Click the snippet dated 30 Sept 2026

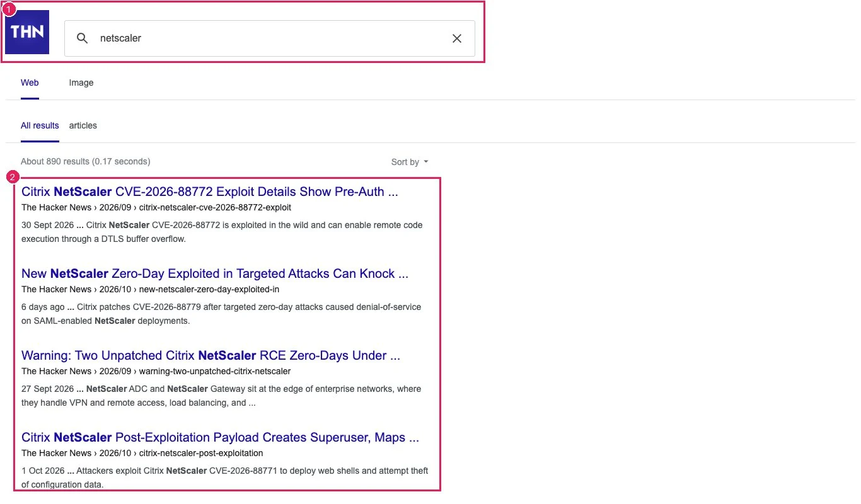[x=222, y=232]
